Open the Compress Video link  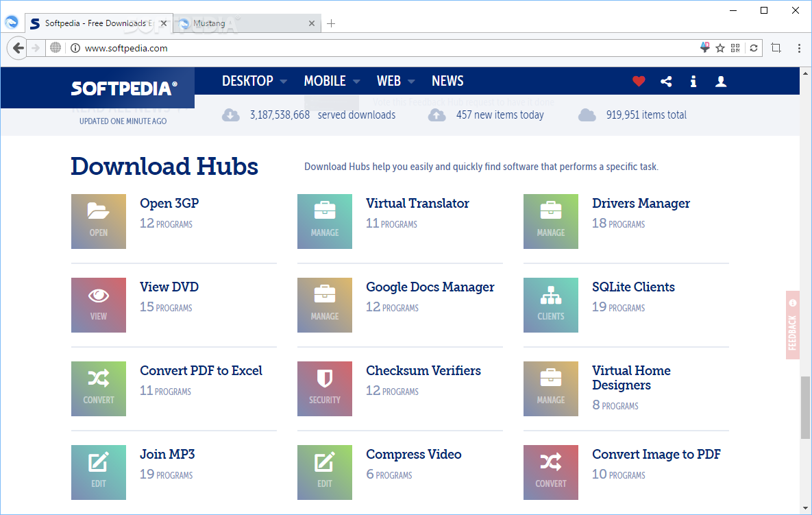coord(413,455)
